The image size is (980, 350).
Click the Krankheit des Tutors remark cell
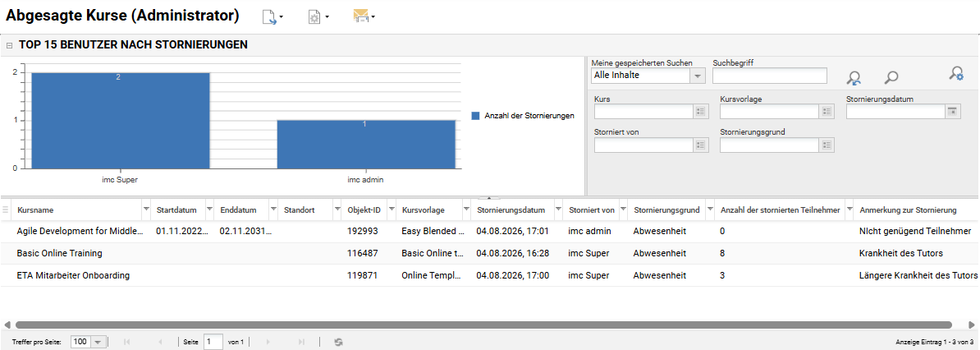click(901, 254)
